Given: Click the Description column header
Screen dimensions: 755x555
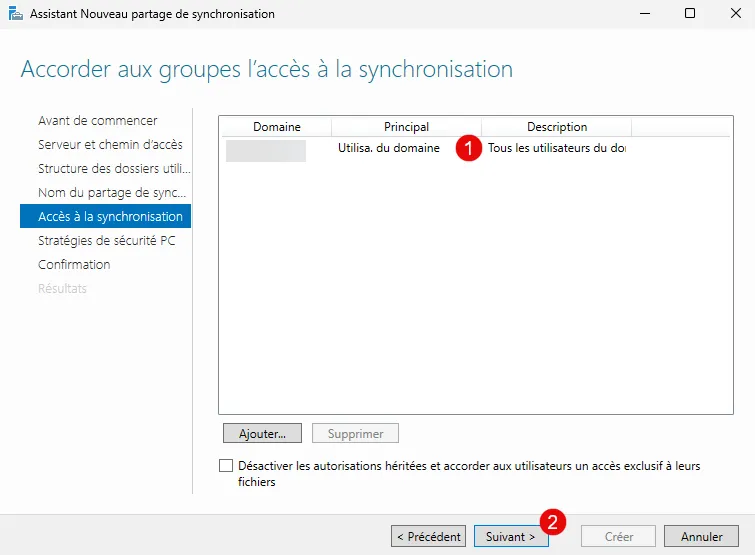Looking at the screenshot, I should coord(556,127).
